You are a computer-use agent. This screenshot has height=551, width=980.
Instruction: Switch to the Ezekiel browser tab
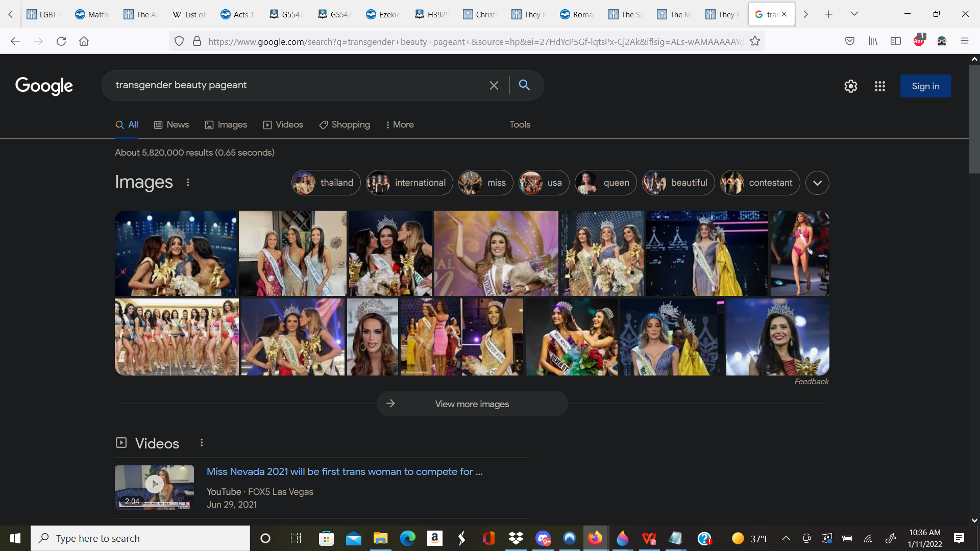[383, 14]
